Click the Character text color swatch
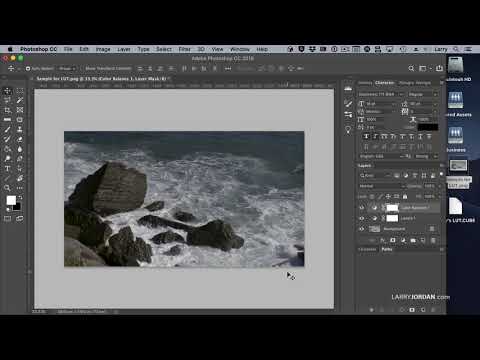The image size is (480, 360). point(428,127)
